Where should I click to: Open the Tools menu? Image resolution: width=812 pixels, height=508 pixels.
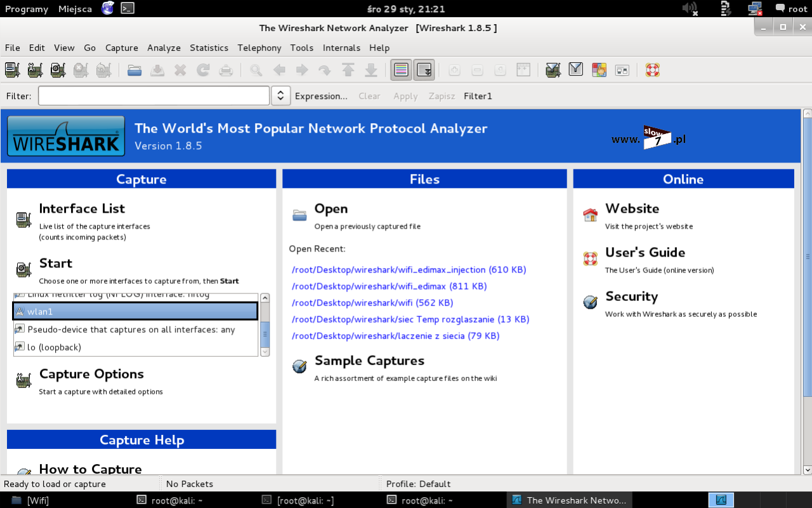coord(302,48)
